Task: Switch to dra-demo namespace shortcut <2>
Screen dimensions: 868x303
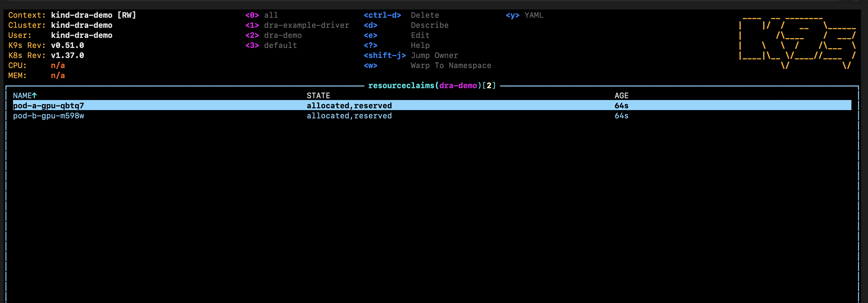Action: pyautogui.click(x=273, y=35)
